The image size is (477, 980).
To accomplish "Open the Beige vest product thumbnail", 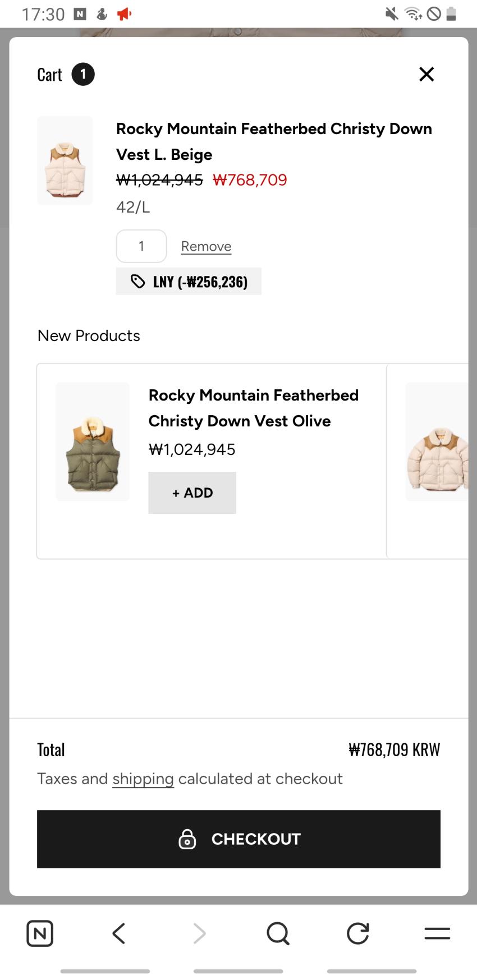I will pyautogui.click(x=65, y=160).
